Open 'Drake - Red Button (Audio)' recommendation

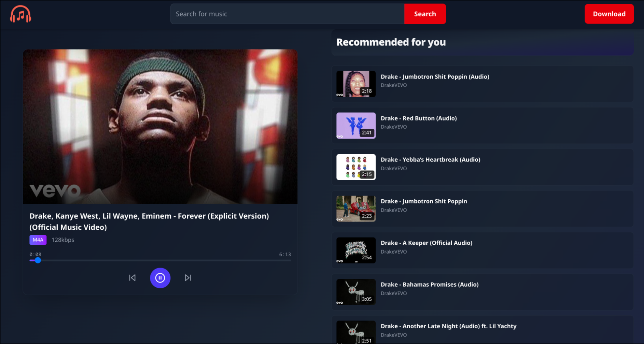(419, 118)
